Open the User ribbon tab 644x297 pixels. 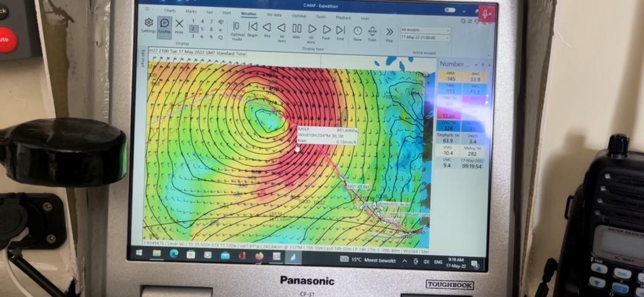click(x=365, y=18)
